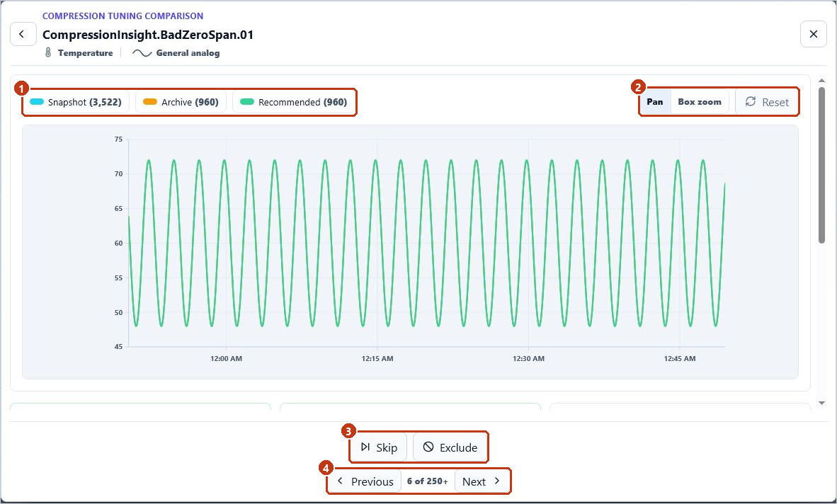Click the Temperature label
The image size is (837, 504).
click(86, 53)
